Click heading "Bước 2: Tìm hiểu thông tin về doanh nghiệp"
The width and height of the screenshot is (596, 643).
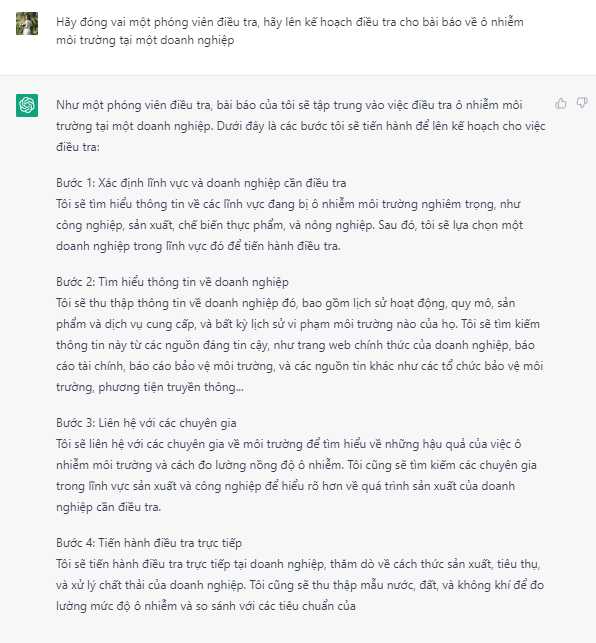pyautogui.click(x=172, y=282)
